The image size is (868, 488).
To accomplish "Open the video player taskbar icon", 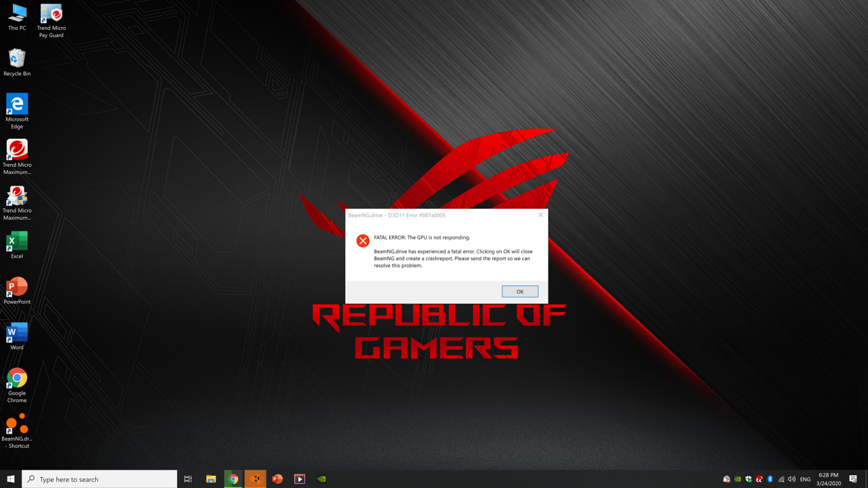I will (300, 479).
